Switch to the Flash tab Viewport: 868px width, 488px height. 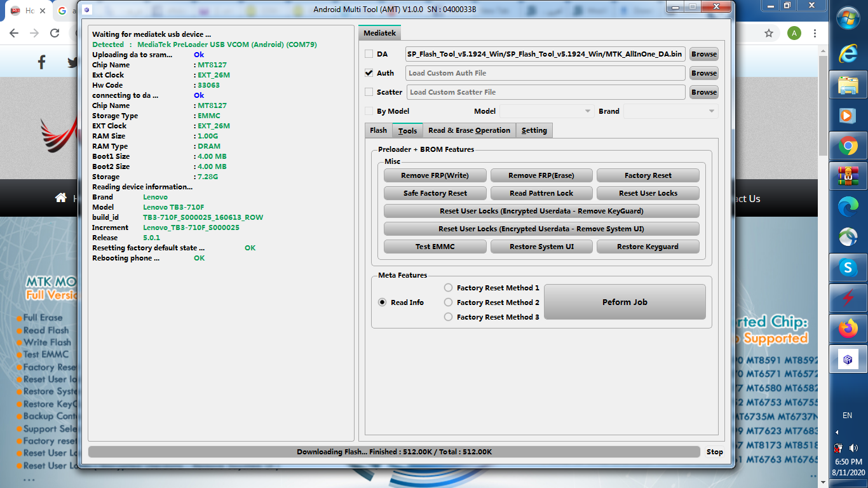point(379,130)
